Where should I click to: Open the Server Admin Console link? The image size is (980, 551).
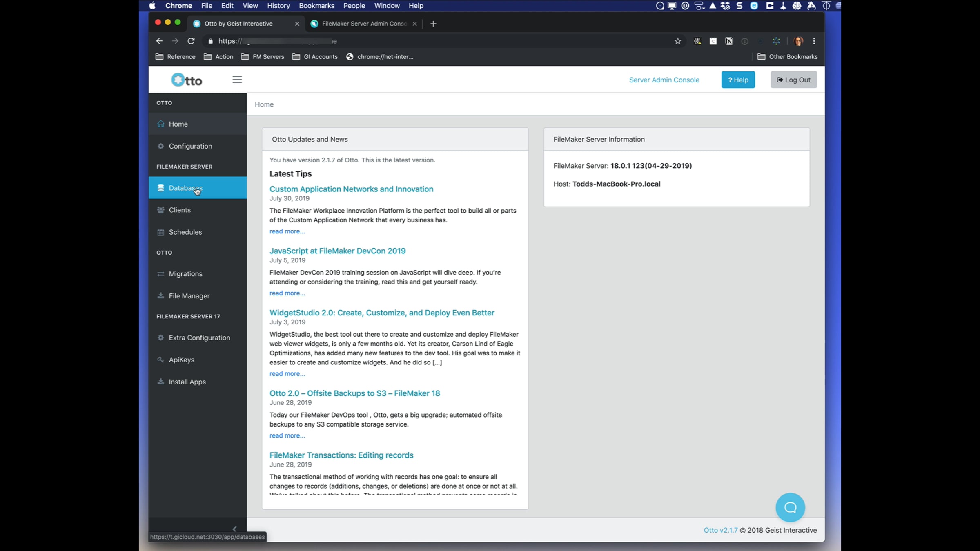pyautogui.click(x=664, y=80)
